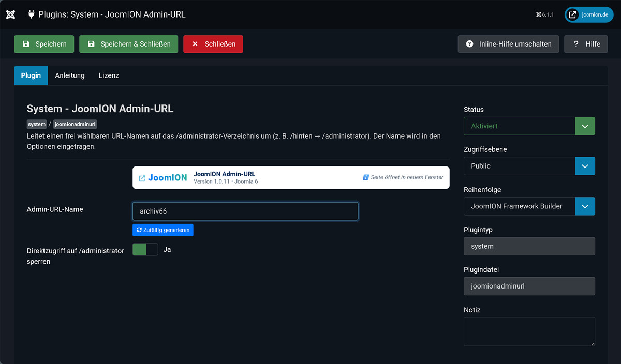Click the Notiz text area
The height and width of the screenshot is (364, 621).
click(x=529, y=331)
